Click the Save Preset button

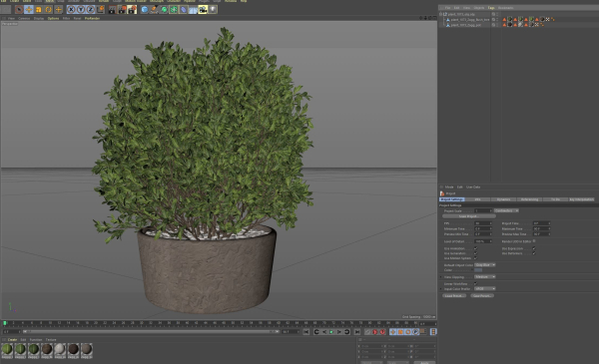click(482, 296)
